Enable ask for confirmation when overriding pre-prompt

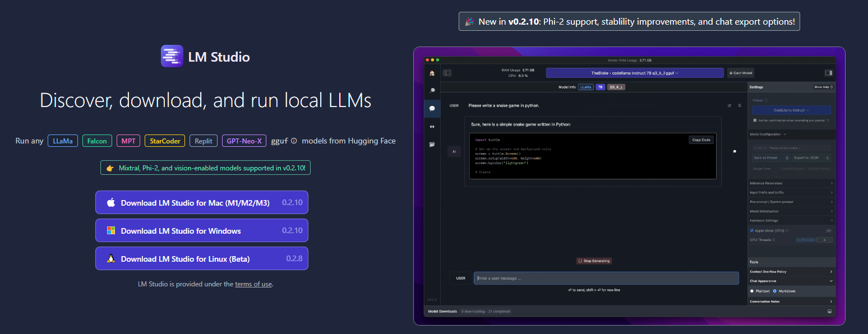pos(755,120)
